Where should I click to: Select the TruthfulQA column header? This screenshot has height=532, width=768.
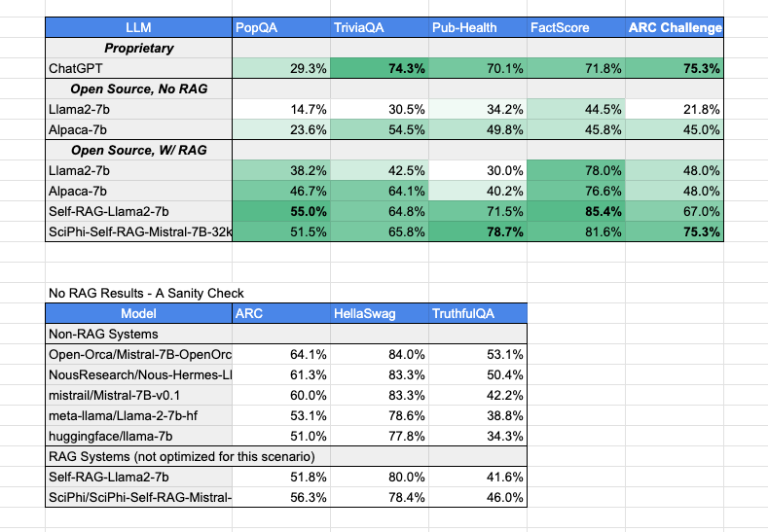479,313
